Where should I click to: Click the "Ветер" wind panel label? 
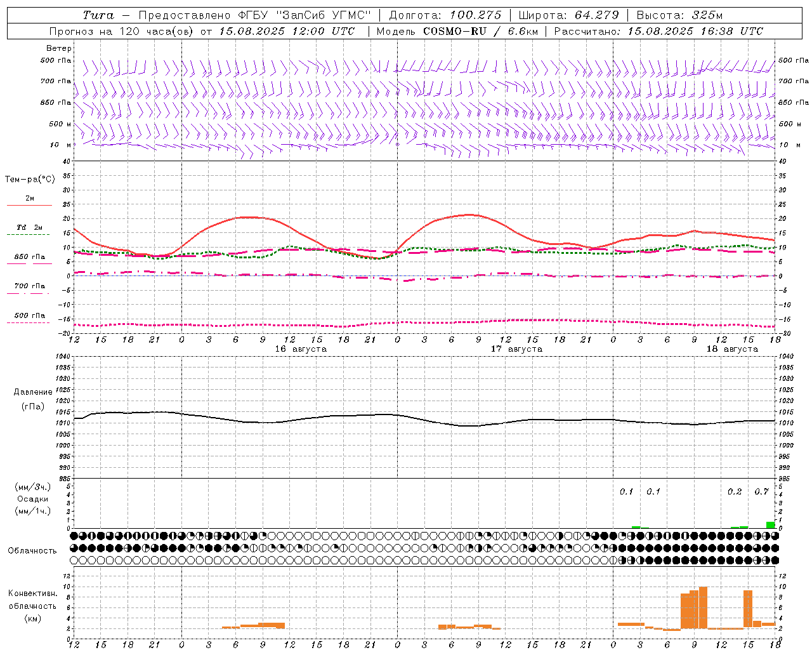(59, 48)
